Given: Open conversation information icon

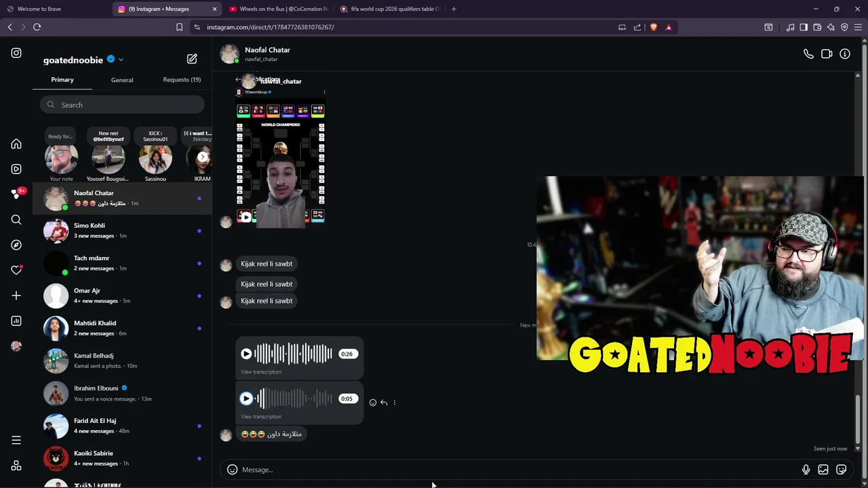Looking at the screenshot, I should coord(845,54).
